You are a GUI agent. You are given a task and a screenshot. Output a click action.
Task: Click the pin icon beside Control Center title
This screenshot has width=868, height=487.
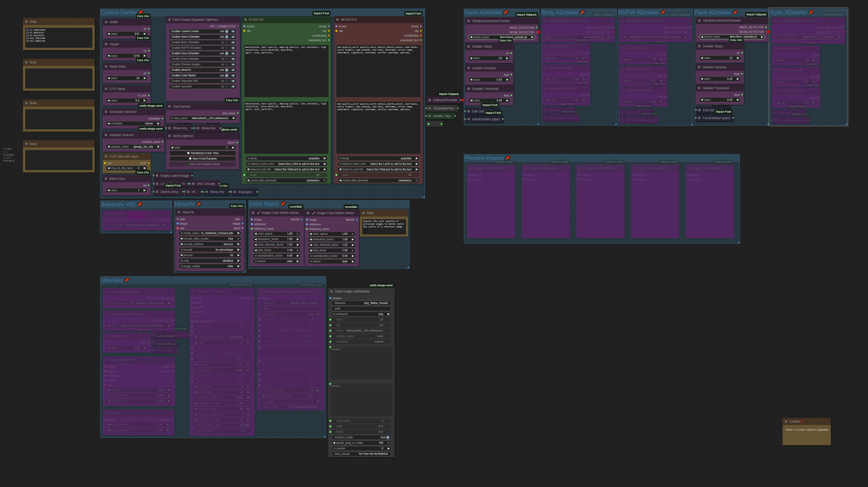click(141, 12)
